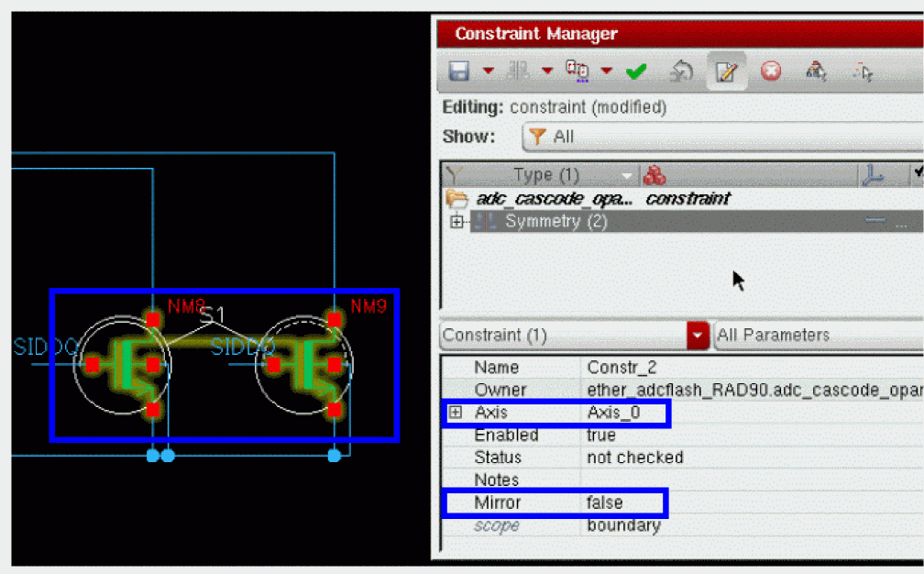924x574 pixels.
Task: Open the dropdown arrow next to matched devices icon
Action: point(607,72)
